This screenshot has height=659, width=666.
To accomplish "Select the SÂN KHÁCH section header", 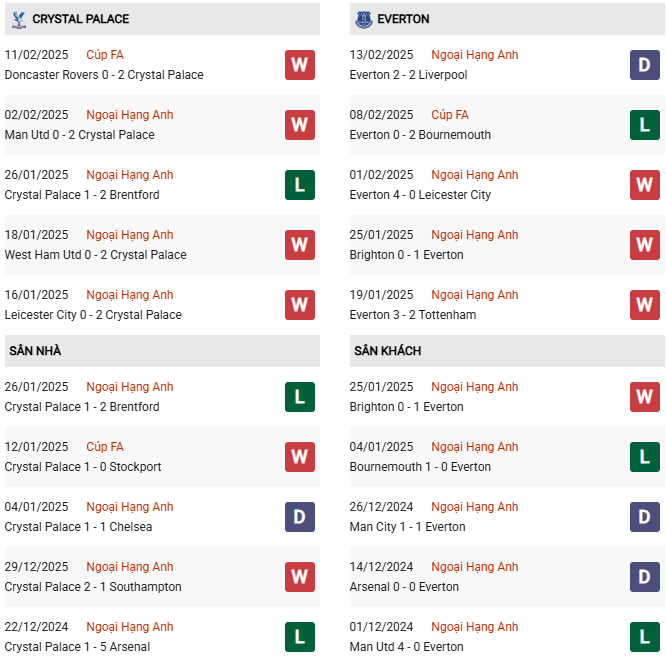I will tap(387, 351).
